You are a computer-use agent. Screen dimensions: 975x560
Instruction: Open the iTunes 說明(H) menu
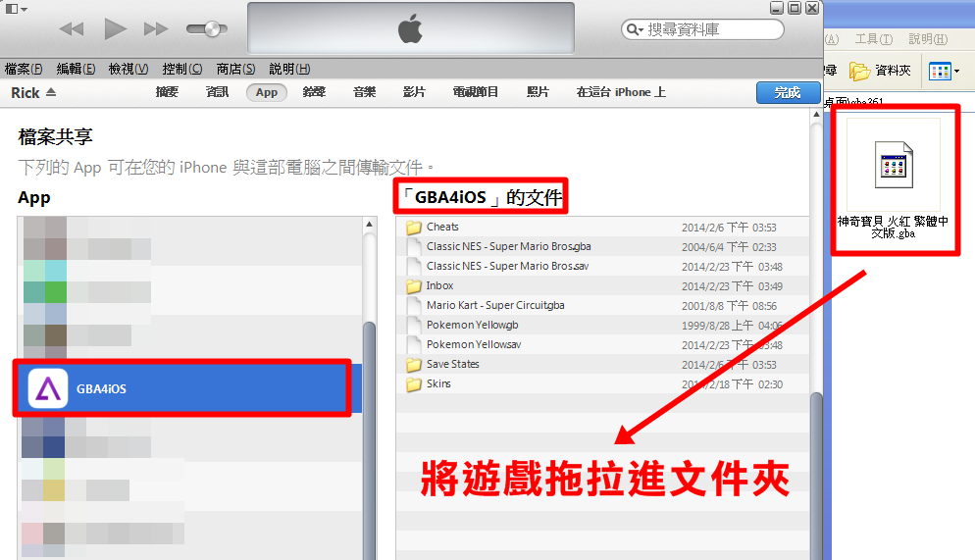coord(289,69)
